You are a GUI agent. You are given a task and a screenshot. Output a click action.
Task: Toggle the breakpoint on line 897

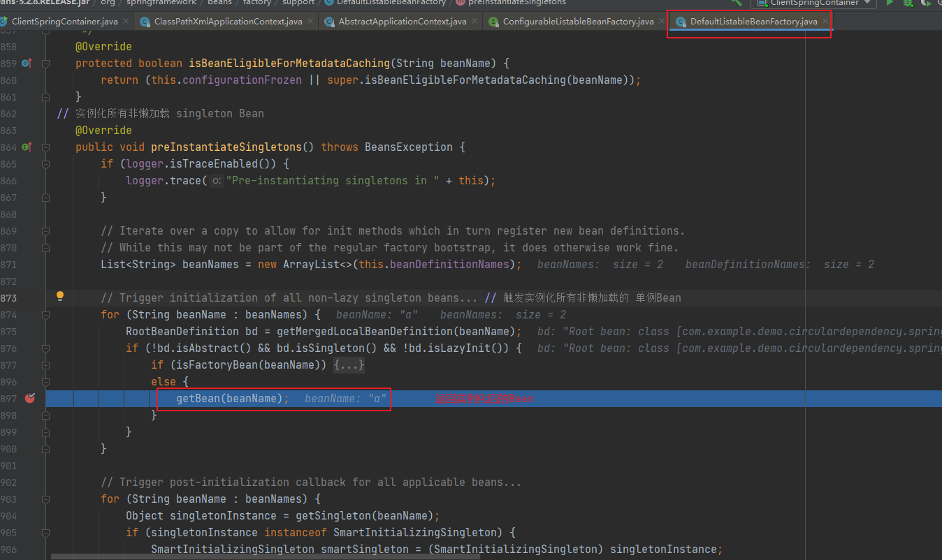(x=30, y=398)
